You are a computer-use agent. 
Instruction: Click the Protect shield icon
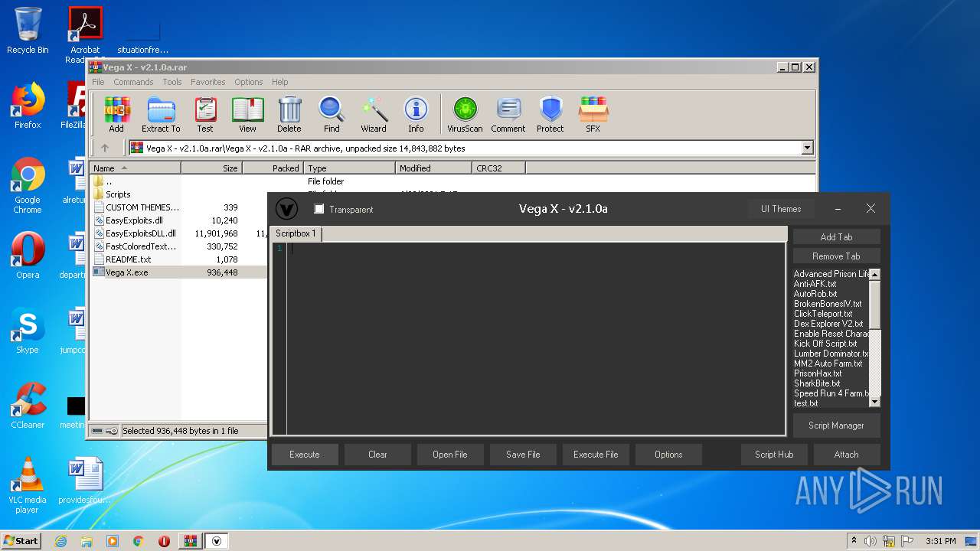[x=550, y=115]
